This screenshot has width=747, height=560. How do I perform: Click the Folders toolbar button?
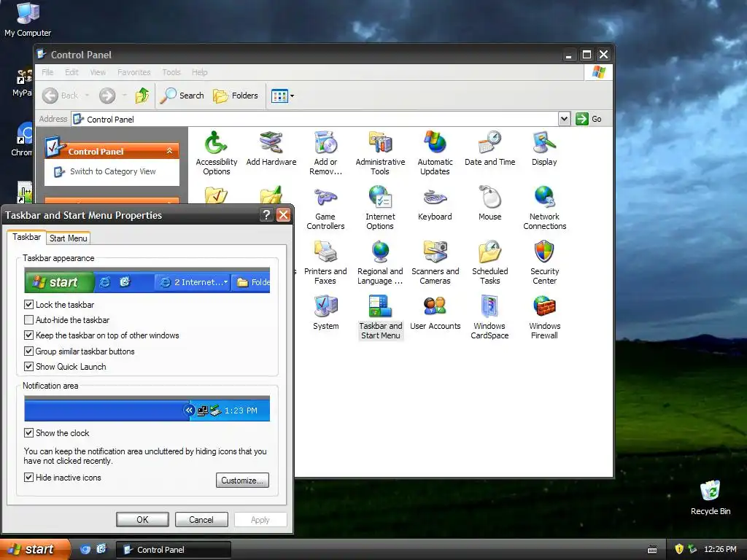coord(236,96)
